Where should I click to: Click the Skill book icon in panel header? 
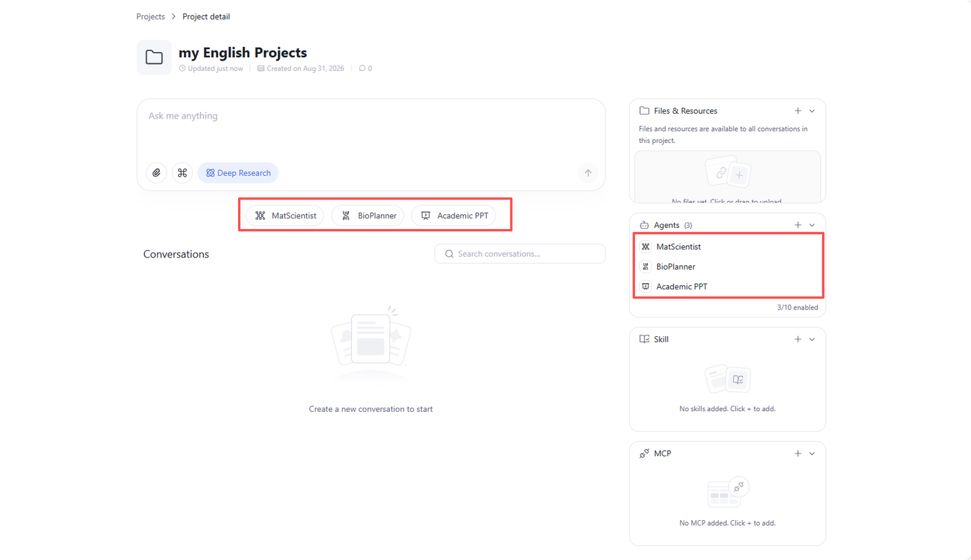click(644, 339)
